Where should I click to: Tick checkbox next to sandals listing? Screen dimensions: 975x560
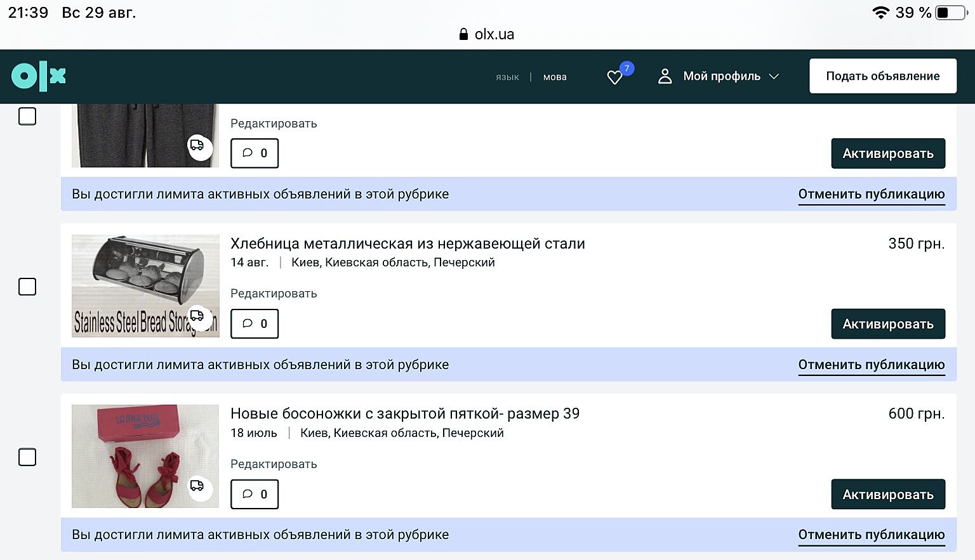(27, 457)
